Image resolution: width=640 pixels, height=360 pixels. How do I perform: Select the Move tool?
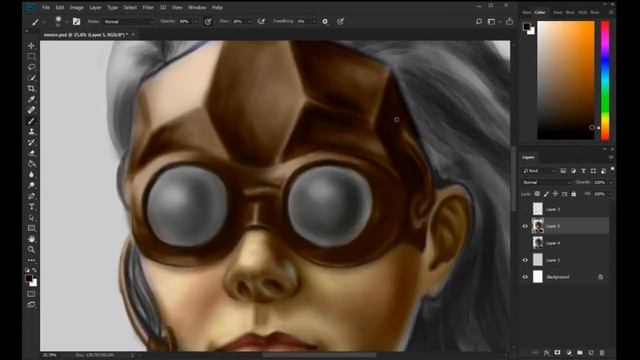[31, 46]
